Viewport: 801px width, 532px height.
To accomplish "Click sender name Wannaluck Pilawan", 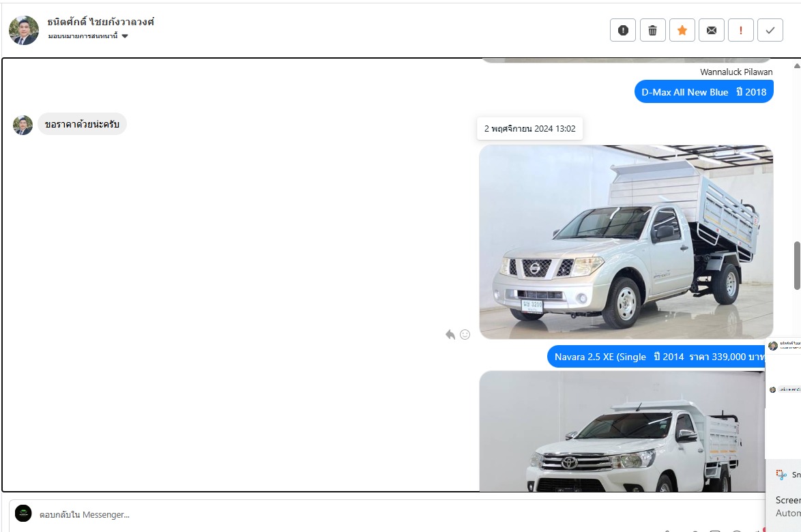I will pos(736,72).
